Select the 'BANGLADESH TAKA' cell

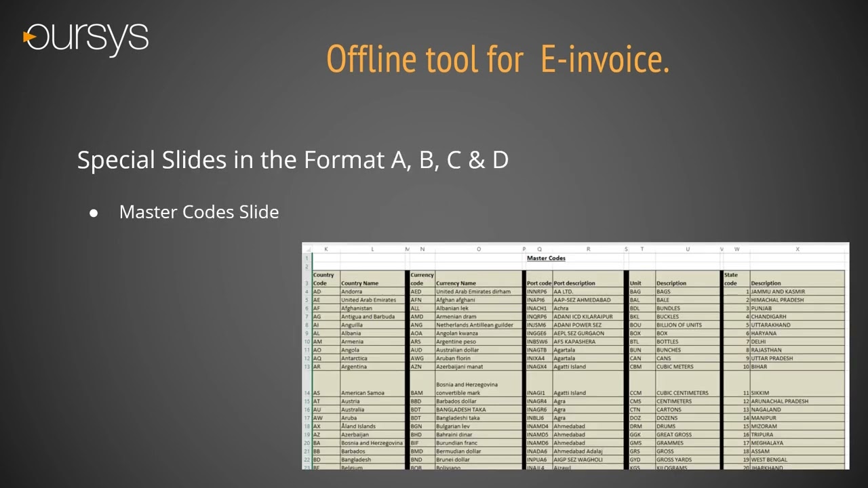pos(479,409)
